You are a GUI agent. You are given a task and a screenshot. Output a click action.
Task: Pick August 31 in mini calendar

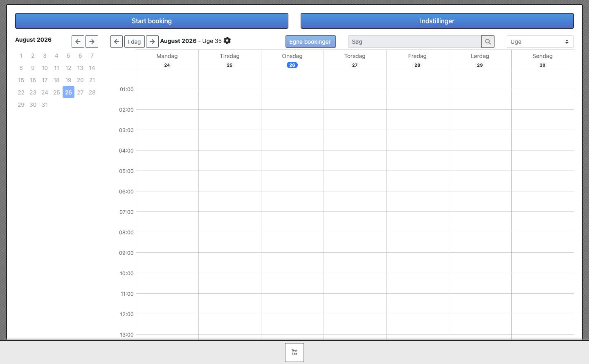pos(45,105)
